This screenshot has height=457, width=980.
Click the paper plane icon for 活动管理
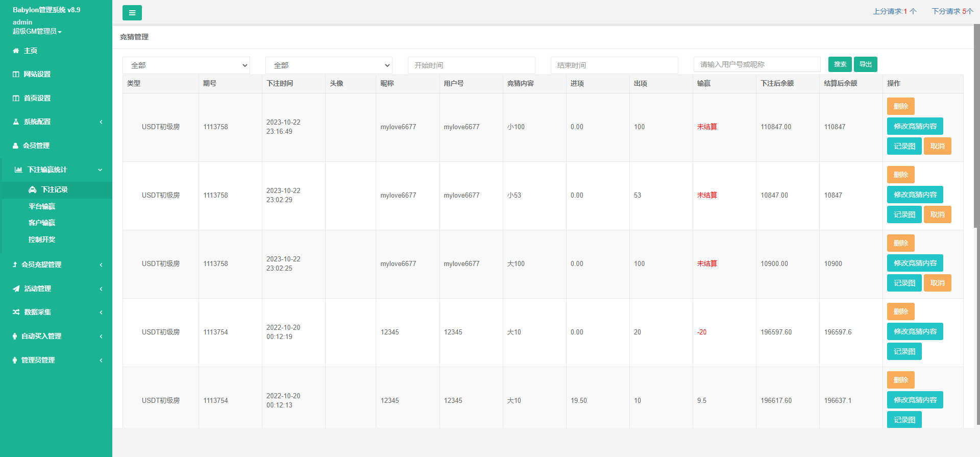tap(16, 288)
